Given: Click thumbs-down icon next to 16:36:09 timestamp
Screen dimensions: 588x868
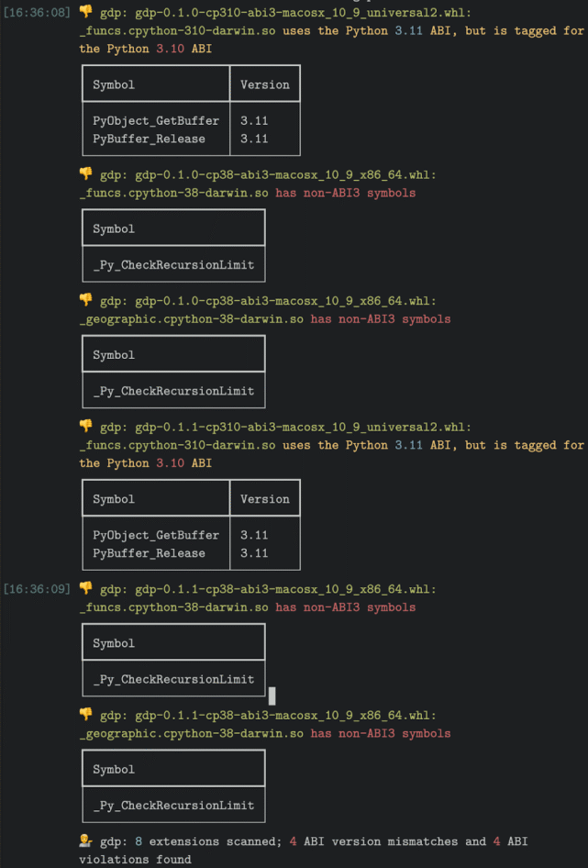Looking at the screenshot, I should point(85,588).
